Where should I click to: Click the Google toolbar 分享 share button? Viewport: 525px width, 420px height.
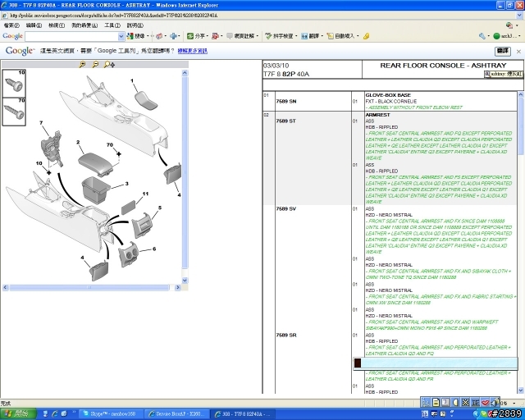coord(195,36)
